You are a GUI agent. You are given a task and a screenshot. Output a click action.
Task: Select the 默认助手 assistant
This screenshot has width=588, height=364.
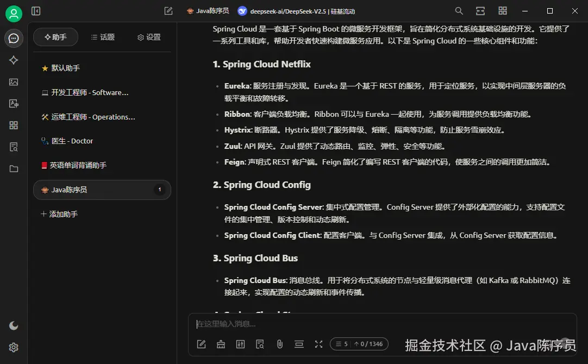pos(102,68)
